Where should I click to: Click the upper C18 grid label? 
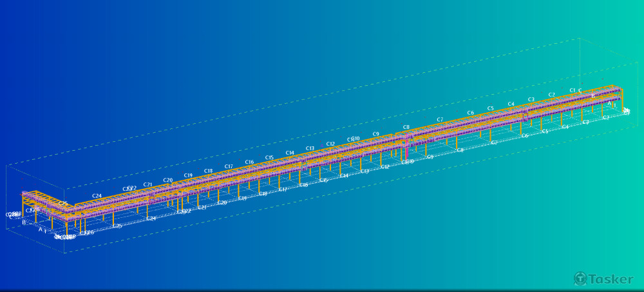coord(208,171)
